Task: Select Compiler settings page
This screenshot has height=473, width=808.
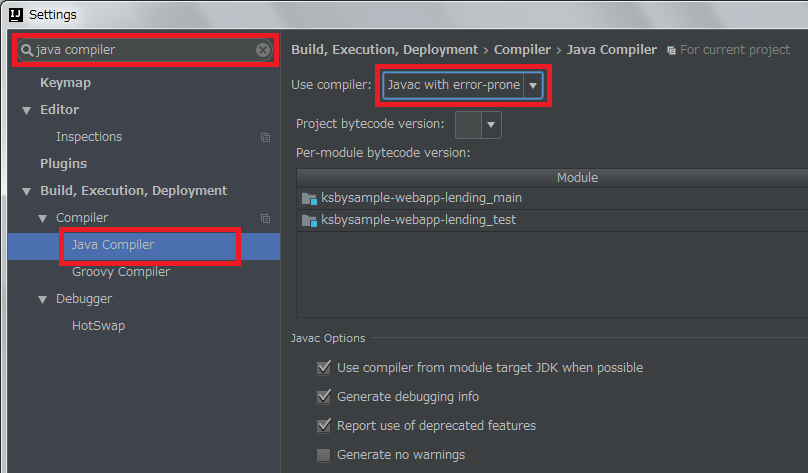Action: coord(82,217)
